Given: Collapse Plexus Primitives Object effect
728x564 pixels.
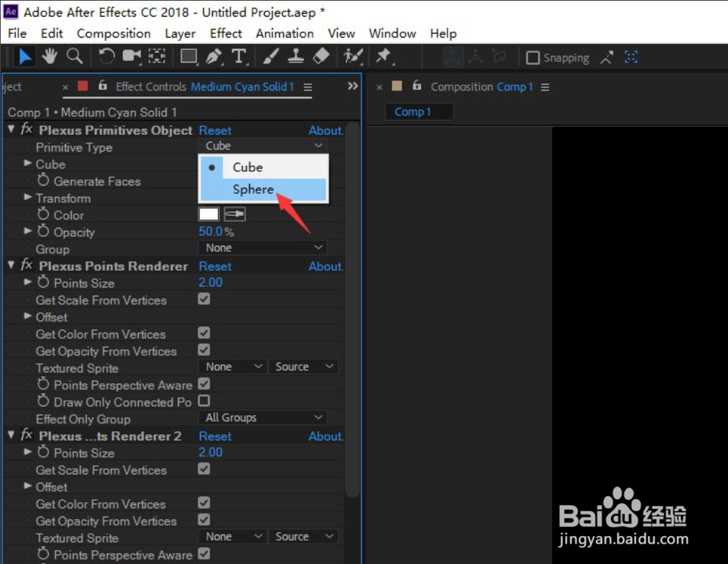Looking at the screenshot, I should [11, 129].
